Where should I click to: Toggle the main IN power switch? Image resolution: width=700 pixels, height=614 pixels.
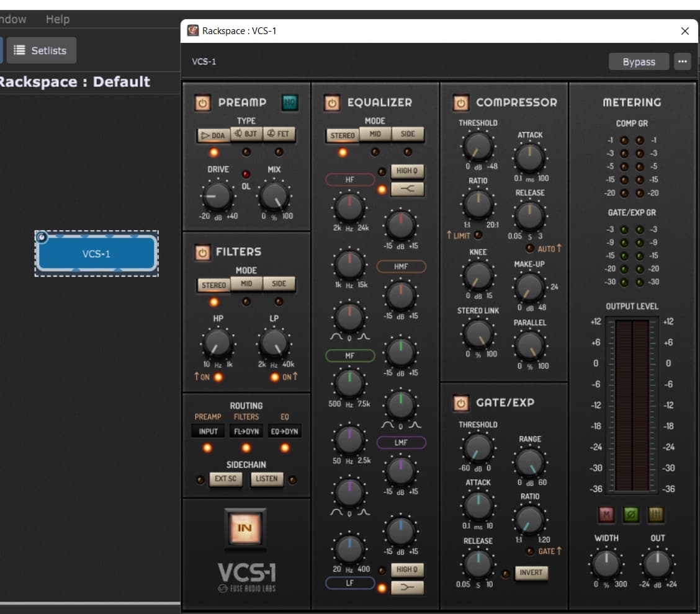[x=245, y=528]
